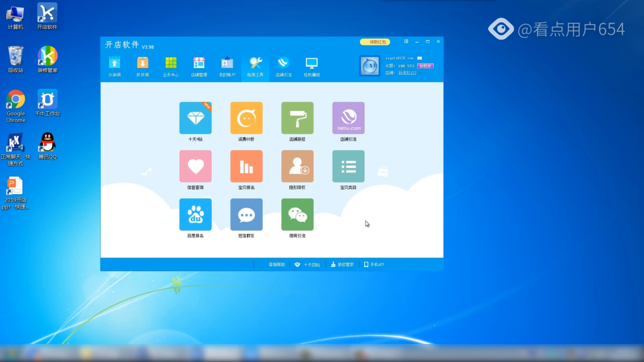
Task: Open the 店铺装修 paint roller tool
Action: click(x=297, y=118)
